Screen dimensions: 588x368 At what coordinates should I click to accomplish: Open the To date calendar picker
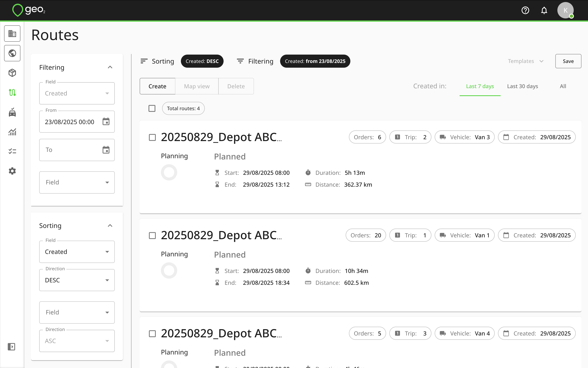click(106, 150)
